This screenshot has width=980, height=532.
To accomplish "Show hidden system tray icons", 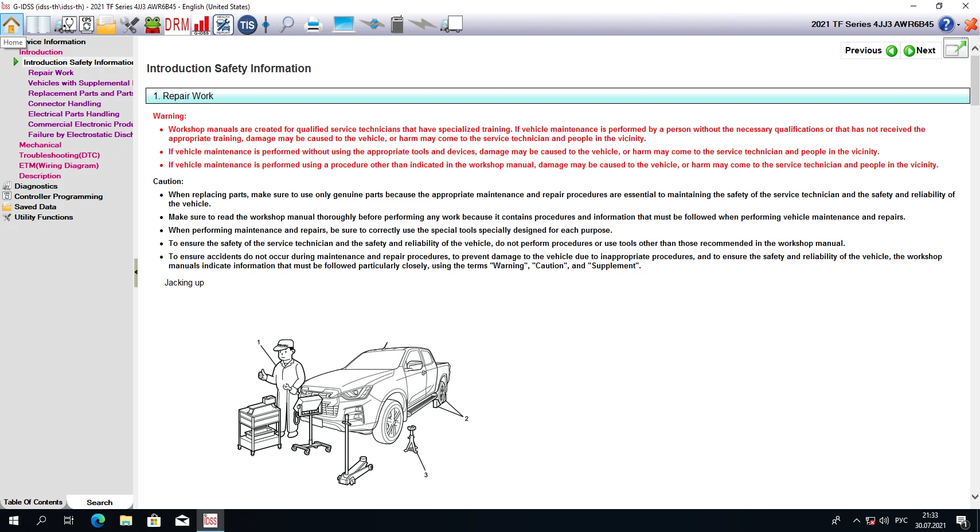I will click(856, 521).
